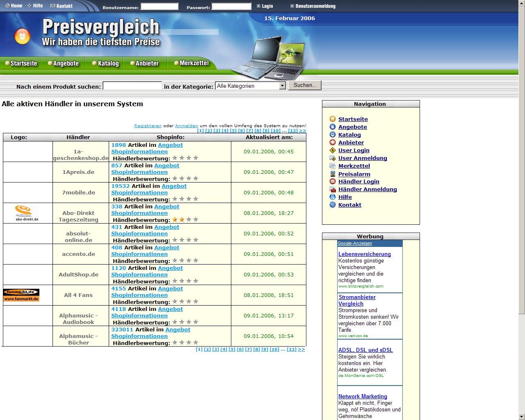Screen dimensions: 525x420
Task: Click the Passwort input field
Action: point(231,6)
